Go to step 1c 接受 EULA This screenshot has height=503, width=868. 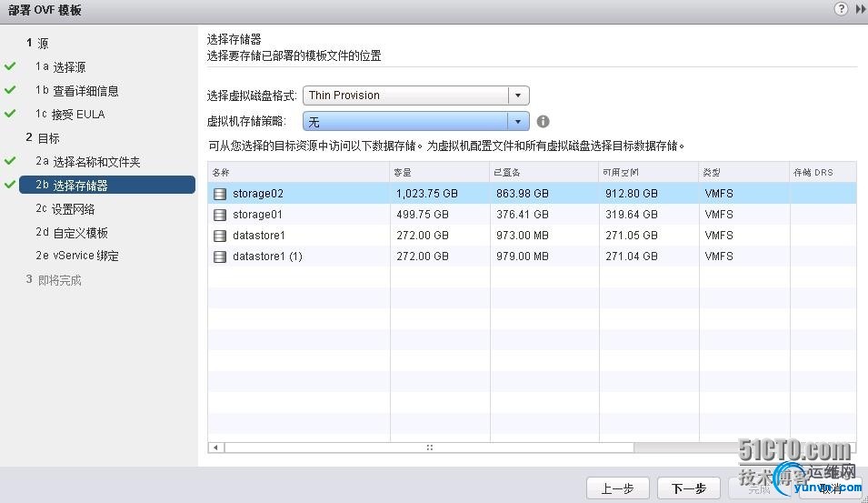click(70, 114)
